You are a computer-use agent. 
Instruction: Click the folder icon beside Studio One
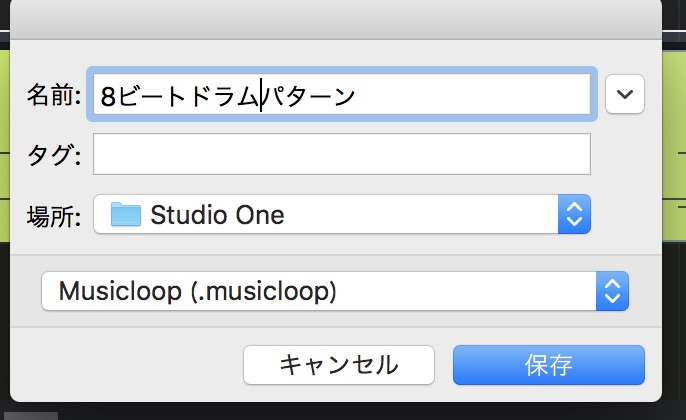point(126,214)
